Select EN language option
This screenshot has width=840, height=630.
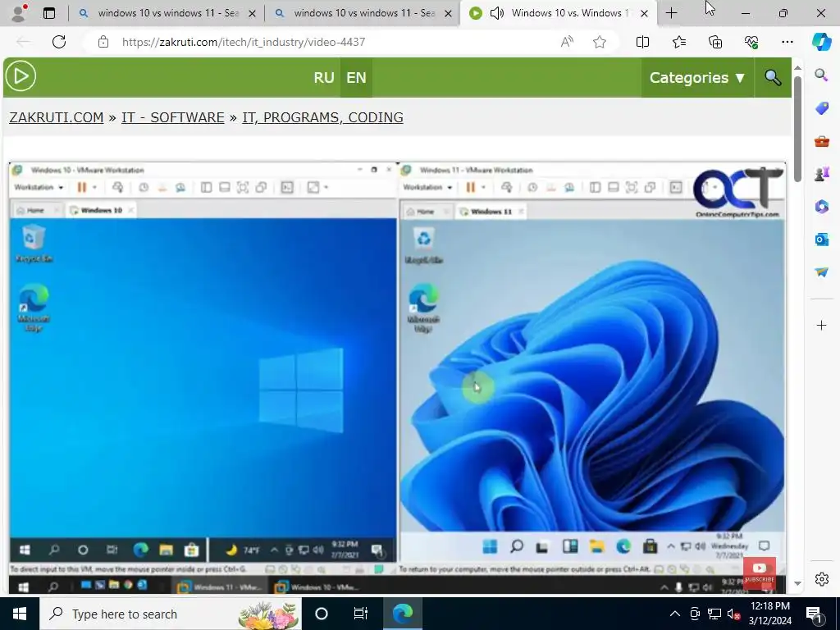(x=356, y=78)
